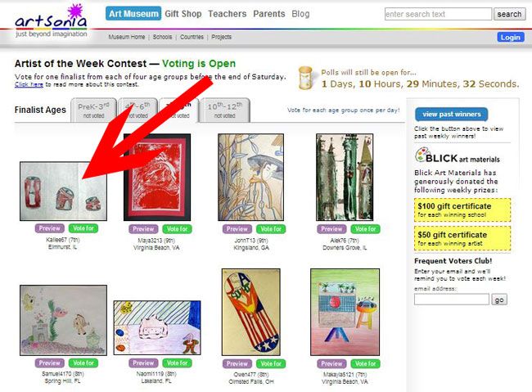Vote for Makayla5121's artwork
The image size is (532, 392).
coord(365,363)
